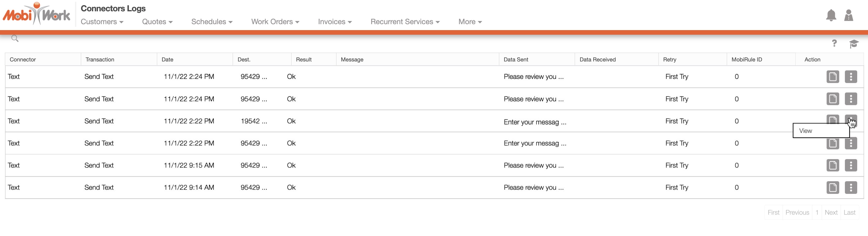868x236 pixels.
Task: Open the More dropdown menu
Action: click(470, 22)
